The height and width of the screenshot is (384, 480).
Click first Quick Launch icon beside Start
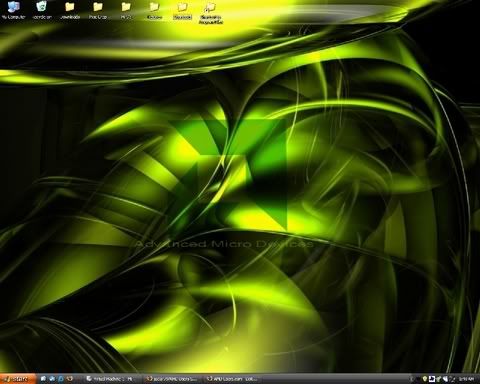point(43,379)
